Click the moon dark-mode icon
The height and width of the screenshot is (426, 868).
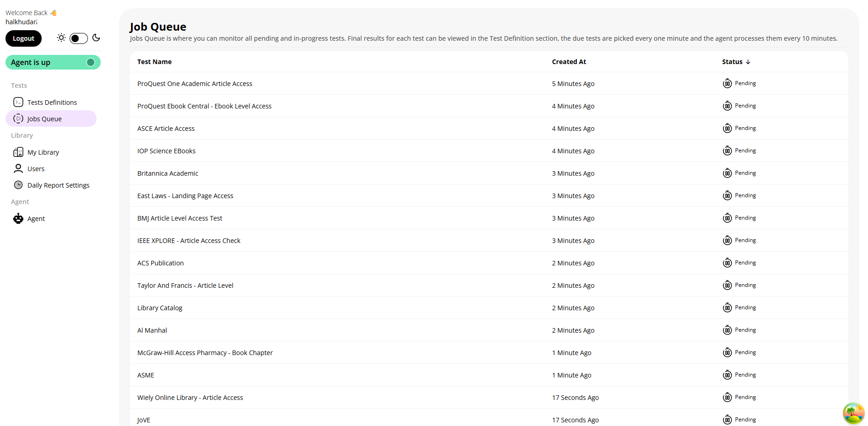tap(96, 38)
